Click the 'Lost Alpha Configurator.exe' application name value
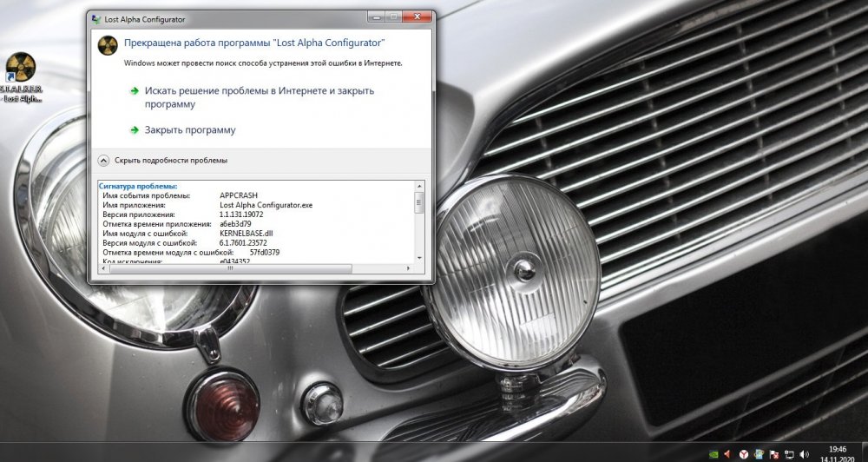The height and width of the screenshot is (462, 868). 266,205
